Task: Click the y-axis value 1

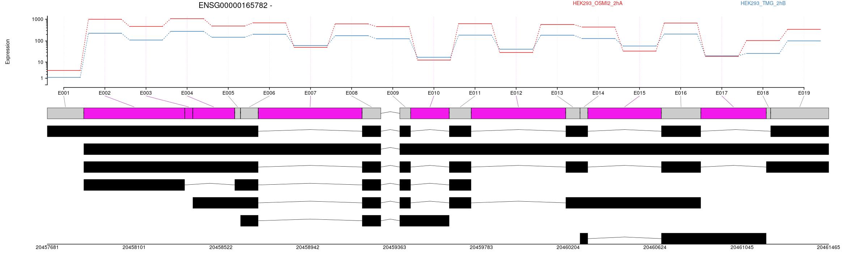Action: (42, 78)
